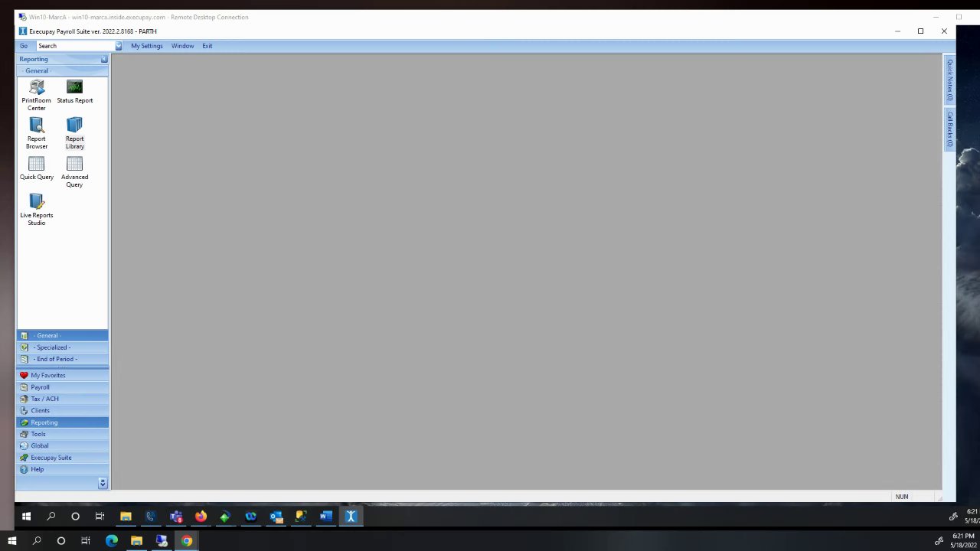980x551 pixels.
Task: Switch to the Clients section
Action: coord(62,410)
